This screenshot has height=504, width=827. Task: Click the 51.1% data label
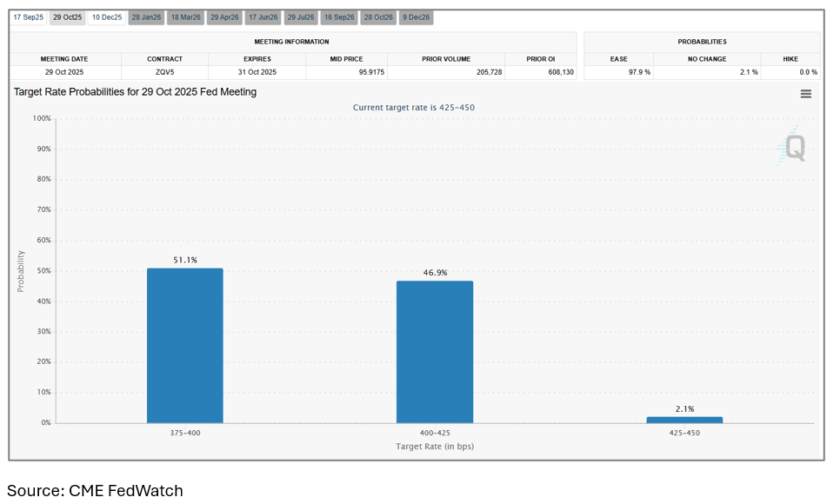[184, 260]
